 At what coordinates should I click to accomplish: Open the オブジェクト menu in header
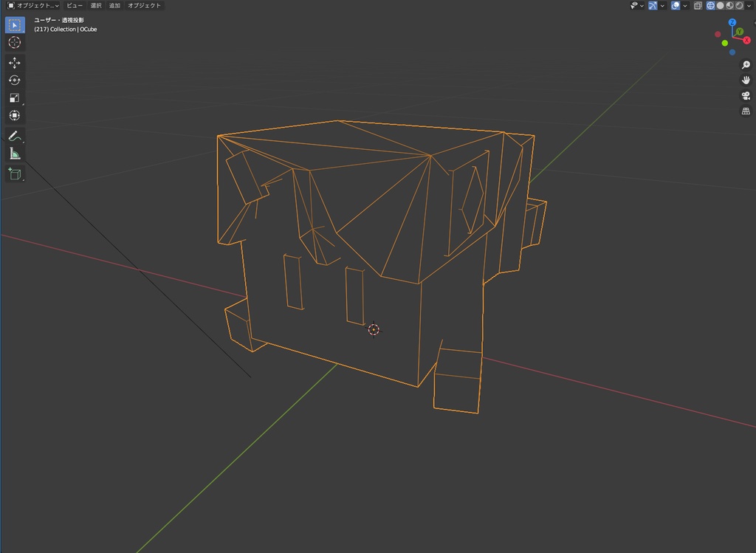pos(144,6)
